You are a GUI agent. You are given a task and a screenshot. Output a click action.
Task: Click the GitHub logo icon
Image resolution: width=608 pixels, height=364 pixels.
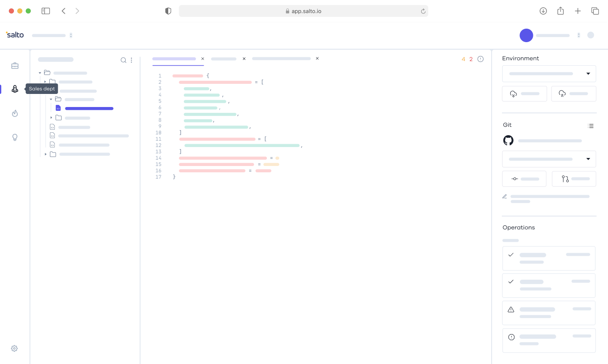click(x=508, y=140)
